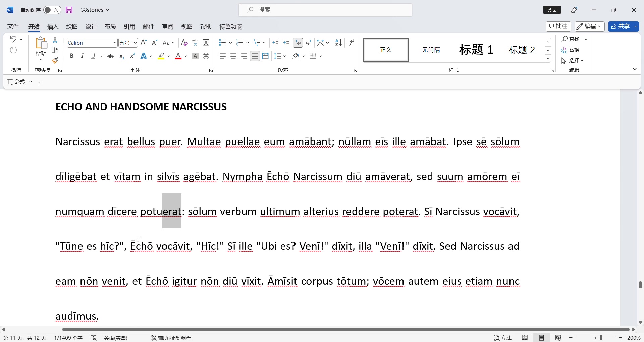
Task: Decrease font size with A-down icon
Action: coord(154,43)
